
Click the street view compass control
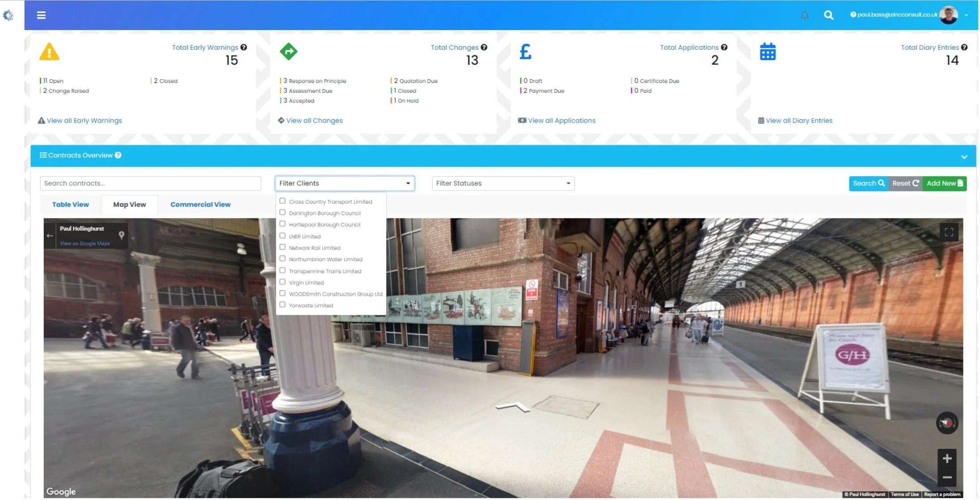pyautogui.click(x=946, y=423)
